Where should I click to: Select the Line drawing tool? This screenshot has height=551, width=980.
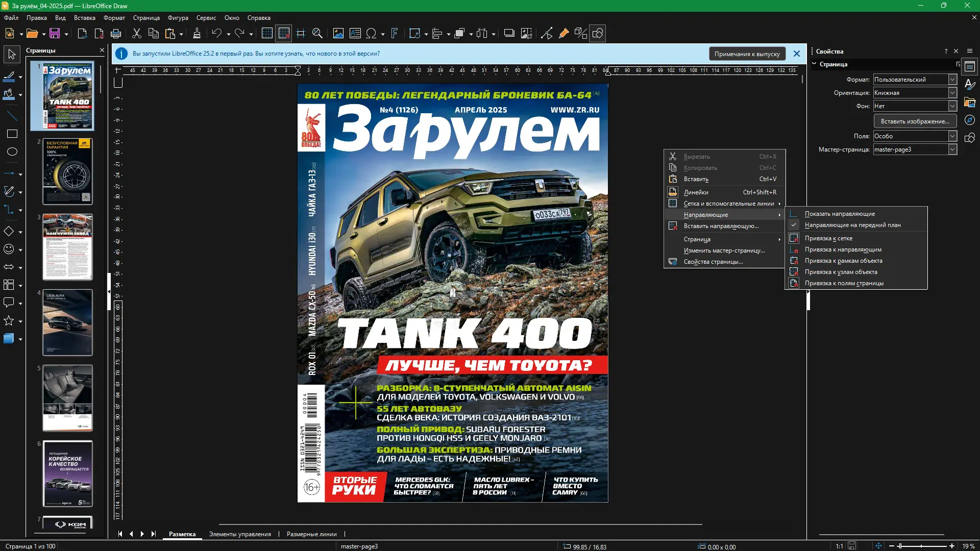(12, 116)
